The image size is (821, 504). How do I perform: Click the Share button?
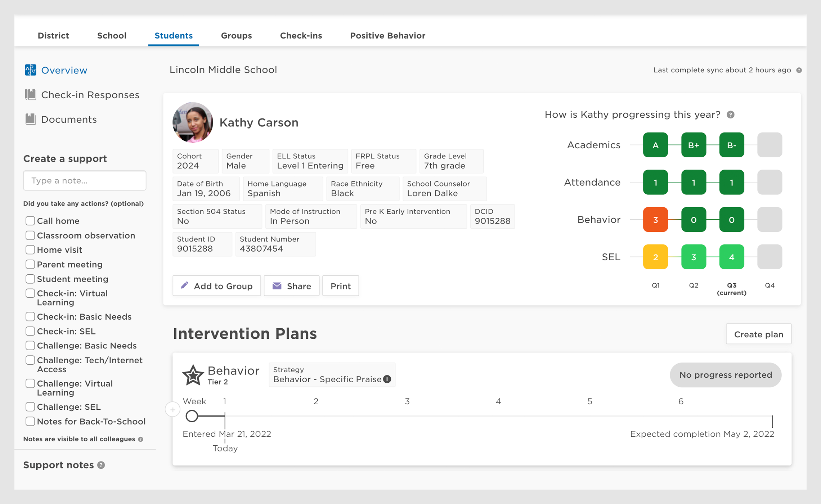[292, 286]
